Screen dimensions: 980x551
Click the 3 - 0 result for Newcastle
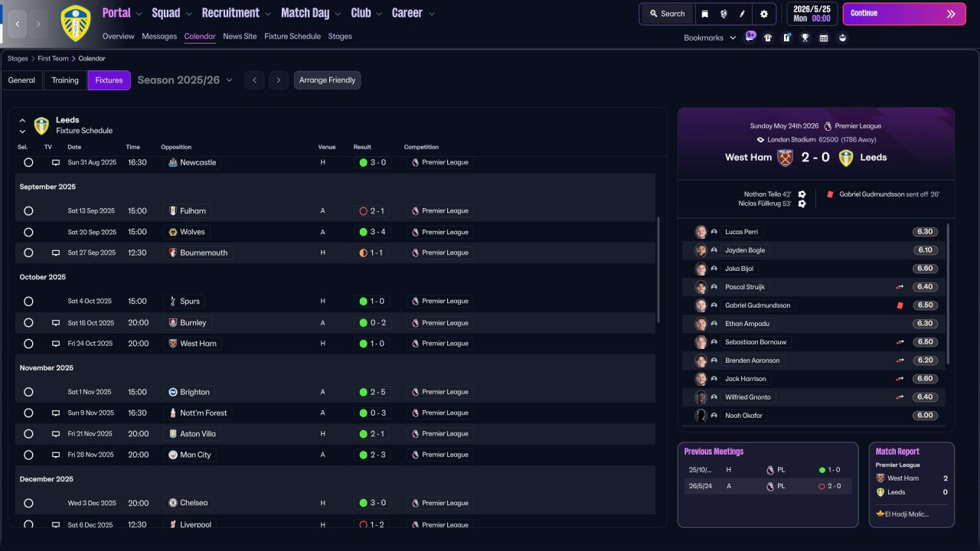(x=373, y=163)
